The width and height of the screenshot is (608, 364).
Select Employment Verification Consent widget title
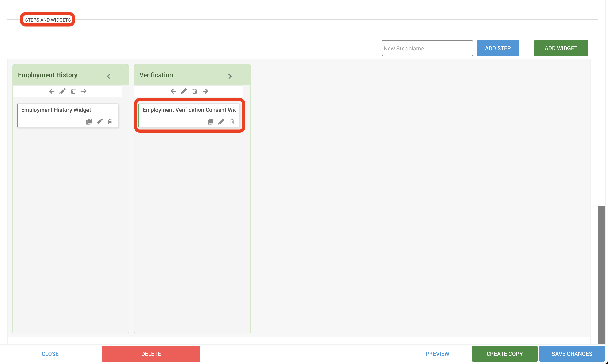tap(189, 110)
